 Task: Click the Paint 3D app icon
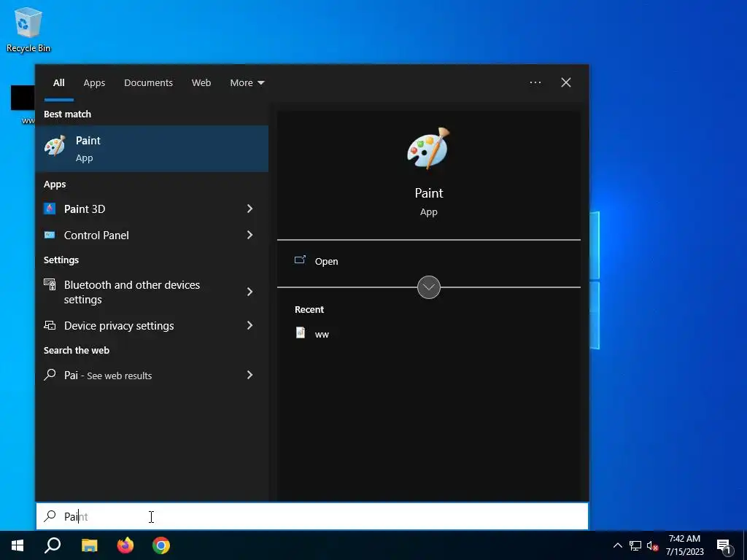(50, 209)
